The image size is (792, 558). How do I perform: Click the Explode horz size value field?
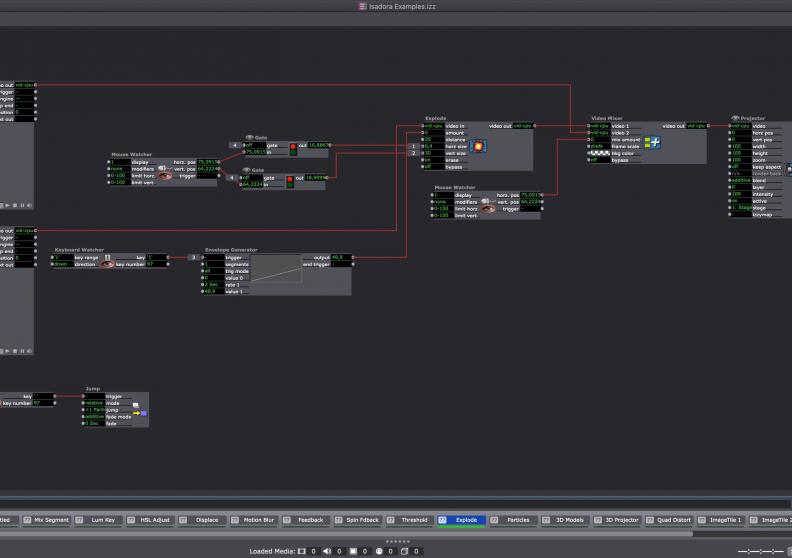433,146
